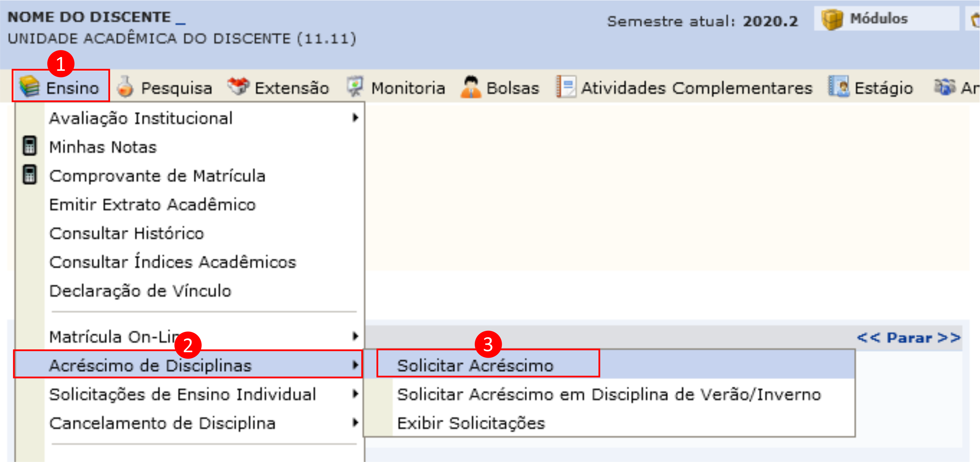
Task: Expand Cancelamento de Disciplina submenu arrow
Action: [x=355, y=423]
